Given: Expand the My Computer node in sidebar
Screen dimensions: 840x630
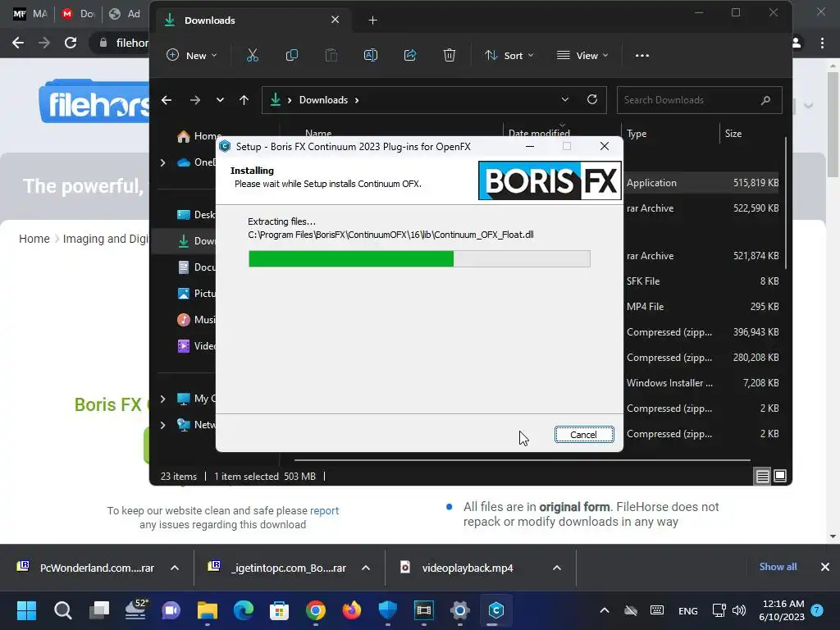Looking at the screenshot, I should pos(163,399).
